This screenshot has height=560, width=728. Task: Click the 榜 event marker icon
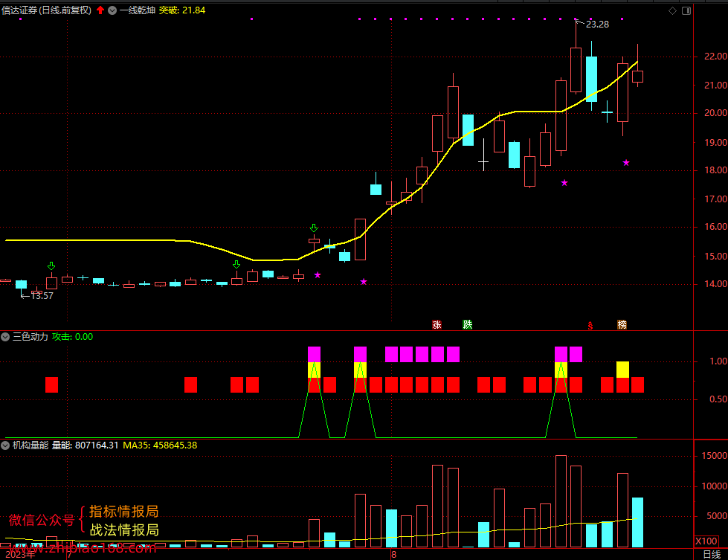(622, 324)
